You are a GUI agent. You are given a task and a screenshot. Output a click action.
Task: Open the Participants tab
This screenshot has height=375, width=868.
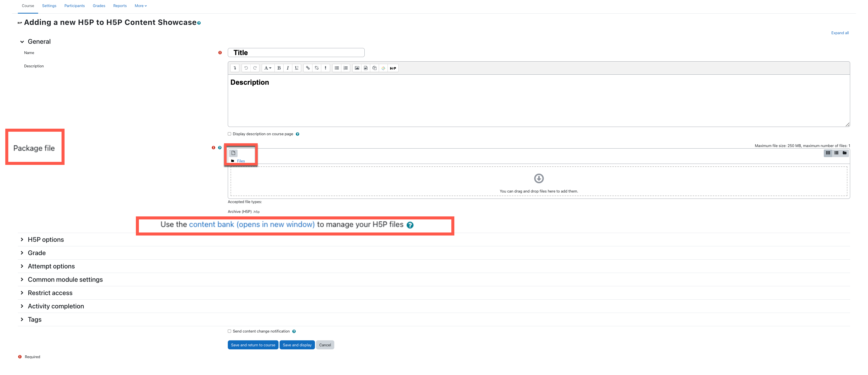[x=74, y=6]
